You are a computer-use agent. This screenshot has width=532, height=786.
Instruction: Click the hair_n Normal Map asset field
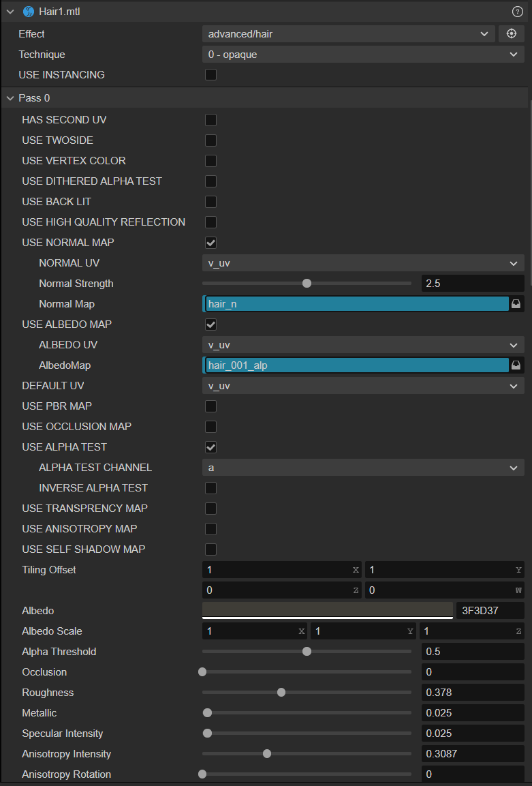356,304
